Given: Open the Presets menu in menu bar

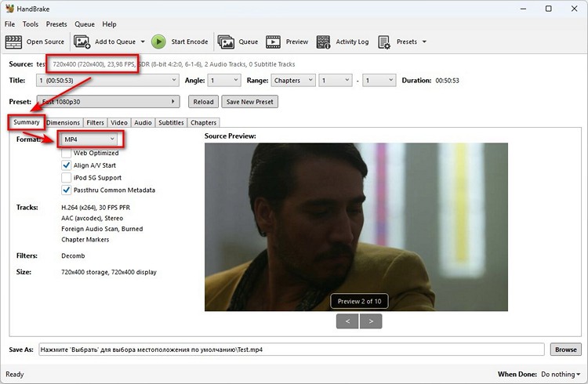Looking at the screenshot, I should 56,24.
